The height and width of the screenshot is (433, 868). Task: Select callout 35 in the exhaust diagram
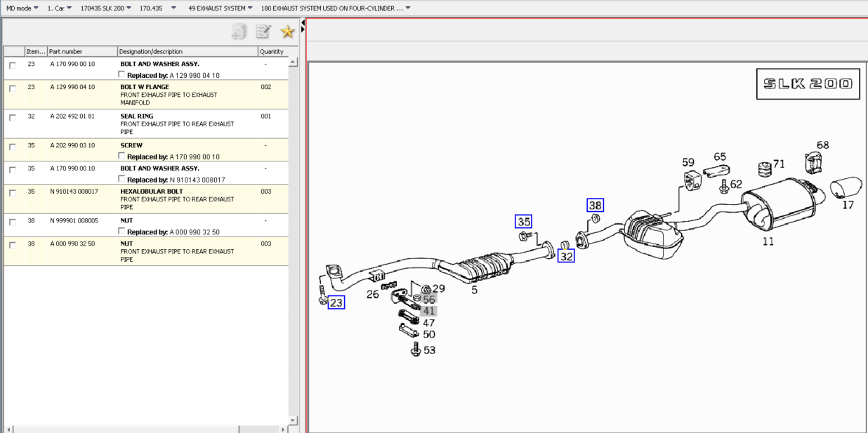[523, 222]
